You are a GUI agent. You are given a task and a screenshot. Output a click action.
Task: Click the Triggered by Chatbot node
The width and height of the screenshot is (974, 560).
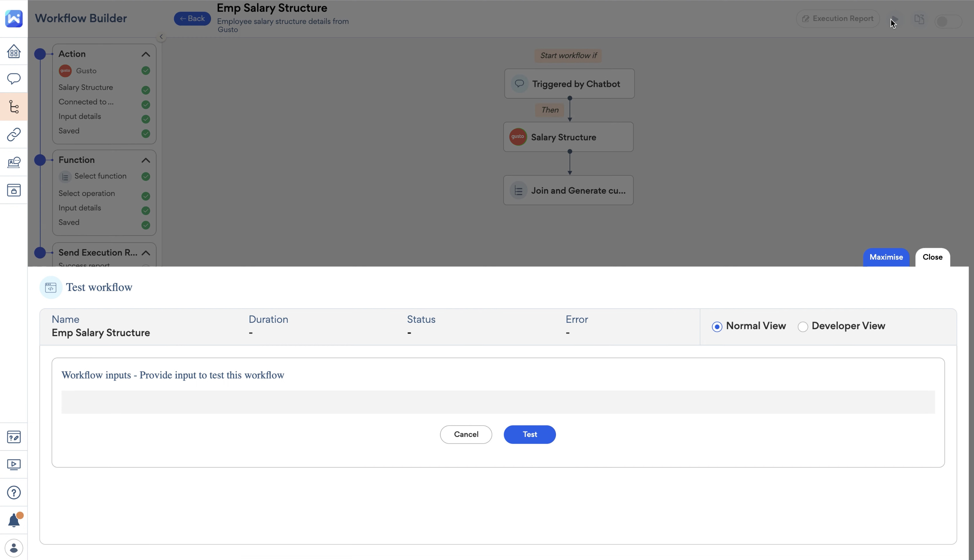569,84
